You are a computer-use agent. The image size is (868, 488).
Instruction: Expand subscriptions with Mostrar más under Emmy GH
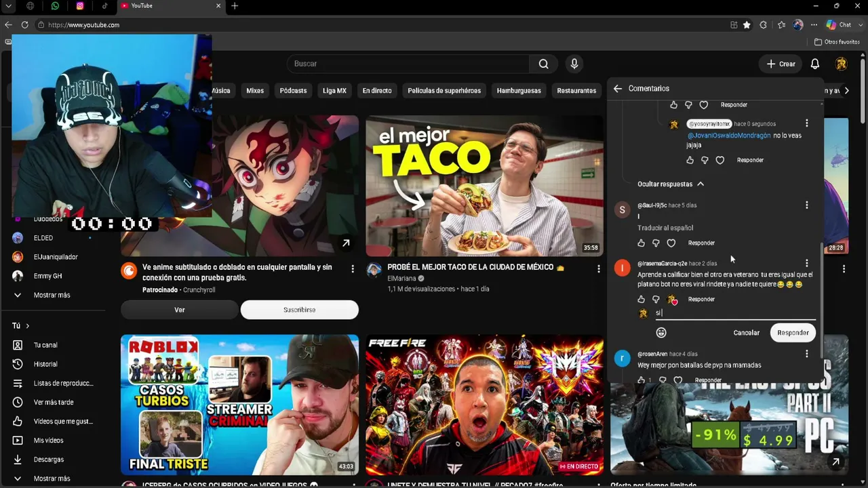tap(53, 295)
